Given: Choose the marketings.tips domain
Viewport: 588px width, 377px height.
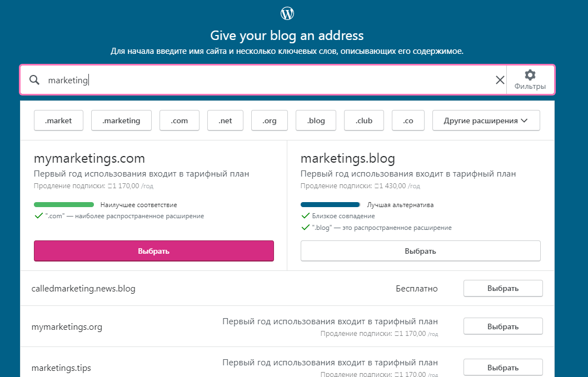Looking at the screenshot, I should pos(503,368).
